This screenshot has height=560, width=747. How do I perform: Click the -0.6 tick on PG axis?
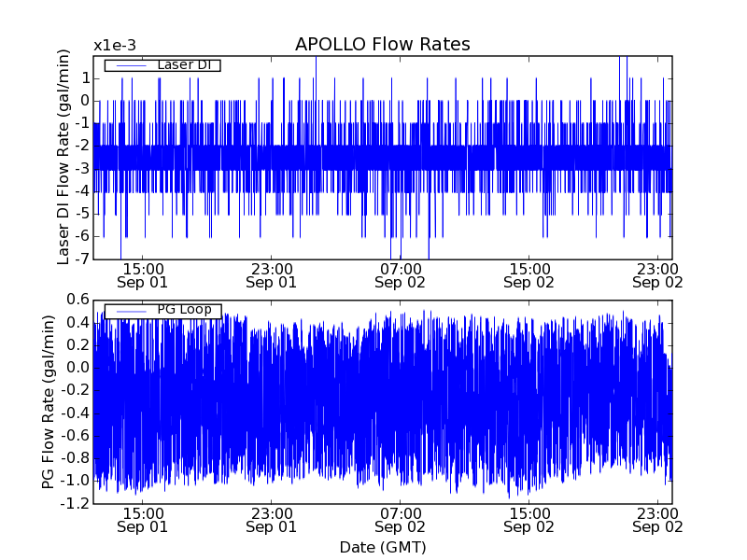[x=75, y=436]
